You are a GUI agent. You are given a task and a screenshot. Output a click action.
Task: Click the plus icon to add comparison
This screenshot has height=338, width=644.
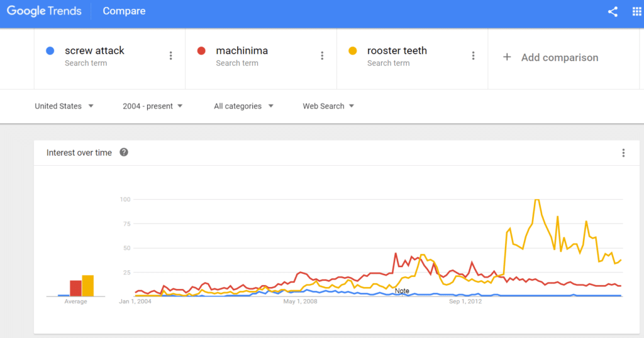tap(507, 57)
